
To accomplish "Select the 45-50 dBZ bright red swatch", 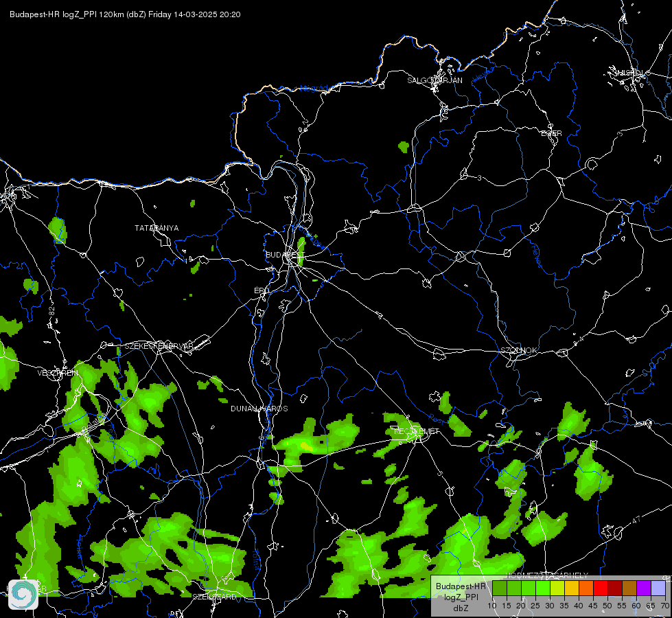I will point(601,588).
